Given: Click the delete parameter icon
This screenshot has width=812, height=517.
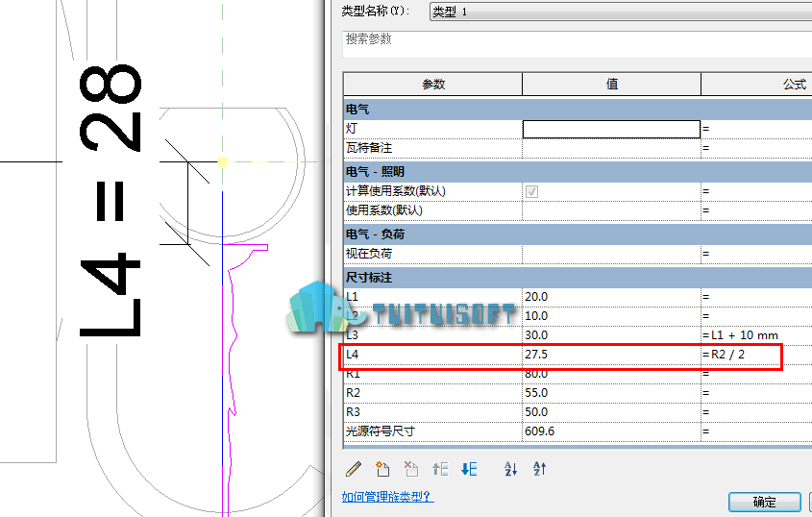Looking at the screenshot, I should 411,469.
